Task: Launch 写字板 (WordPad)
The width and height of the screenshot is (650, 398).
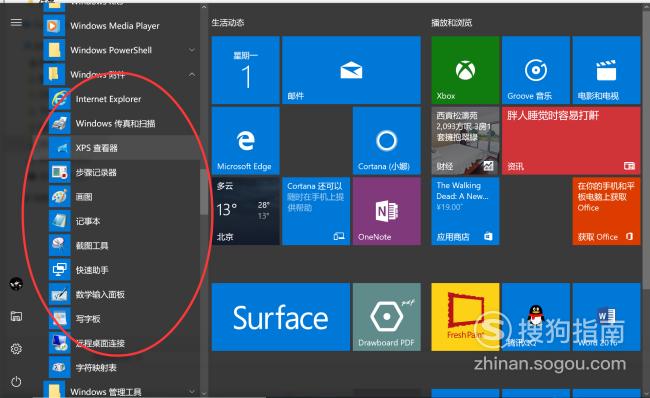Action: click(124, 319)
